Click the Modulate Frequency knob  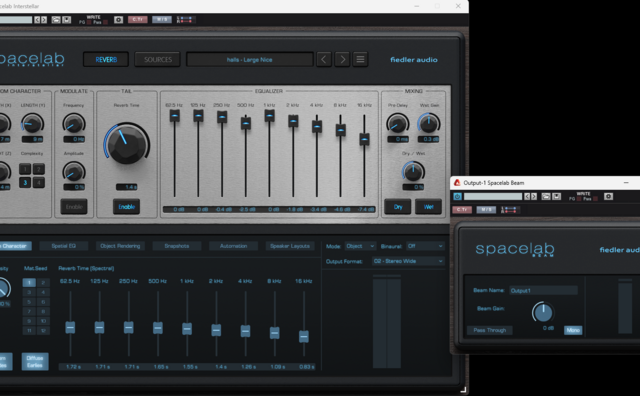(74, 124)
